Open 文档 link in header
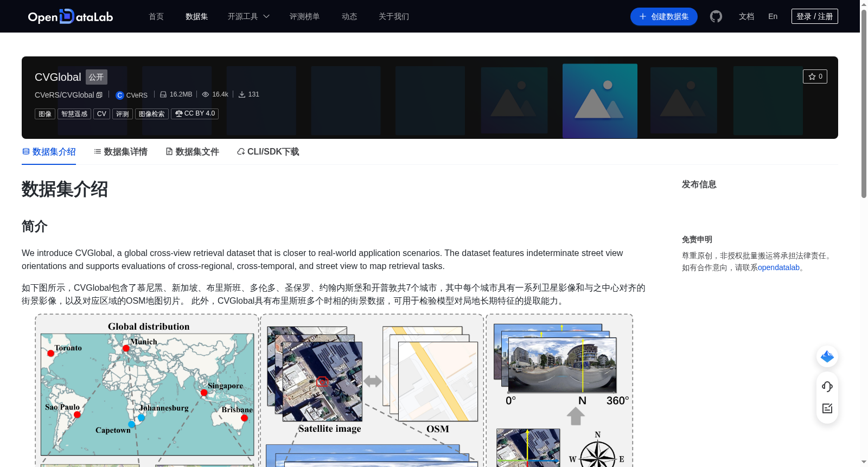The image size is (868, 467). click(746, 16)
